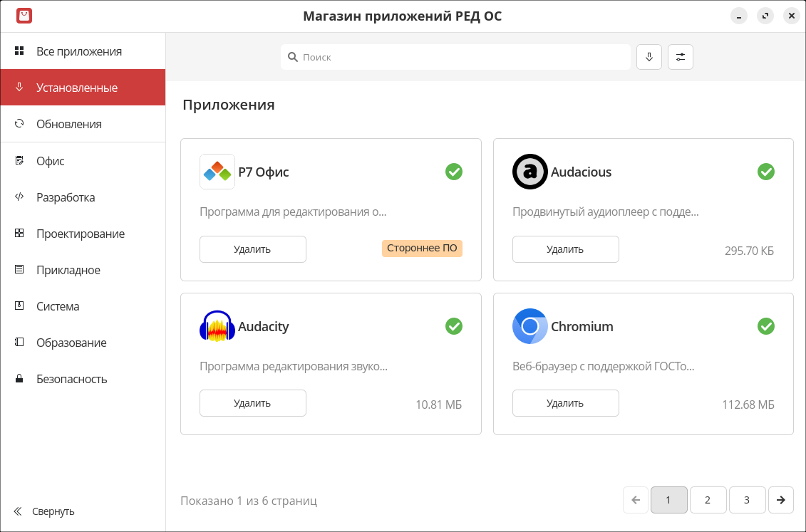Click green checkmark on Audacious card
Screen dimensions: 806x532
click(765, 172)
